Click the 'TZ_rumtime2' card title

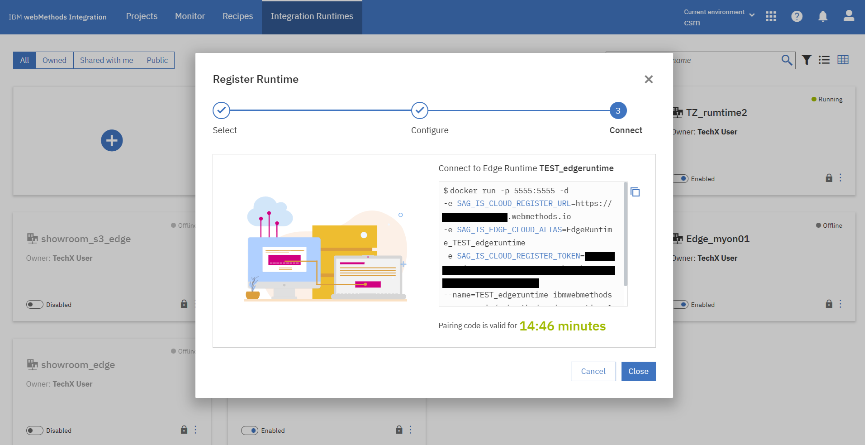716,112
